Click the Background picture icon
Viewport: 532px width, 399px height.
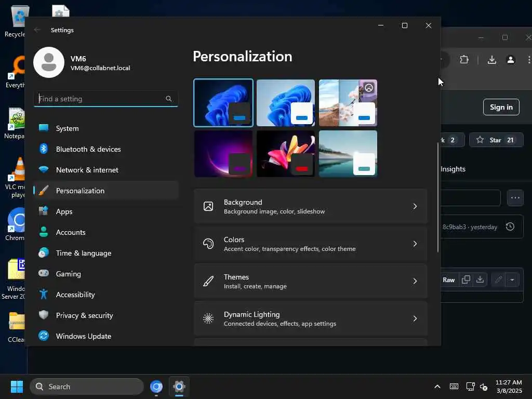208,206
